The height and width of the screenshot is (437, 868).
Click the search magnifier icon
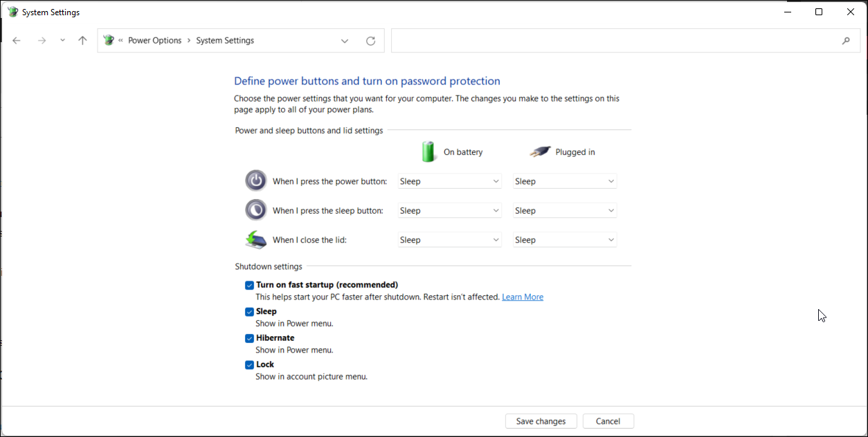pyautogui.click(x=846, y=40)
